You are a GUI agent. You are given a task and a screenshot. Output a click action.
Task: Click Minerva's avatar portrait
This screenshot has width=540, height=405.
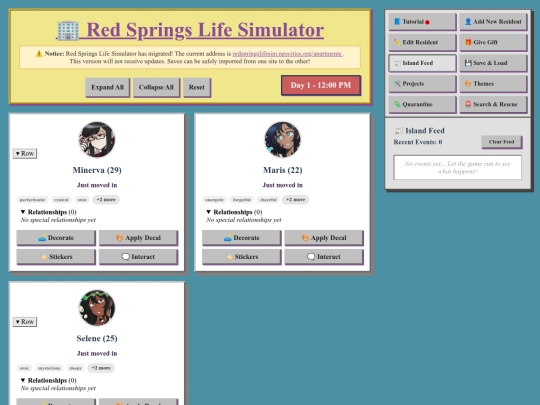pos(97,139)
